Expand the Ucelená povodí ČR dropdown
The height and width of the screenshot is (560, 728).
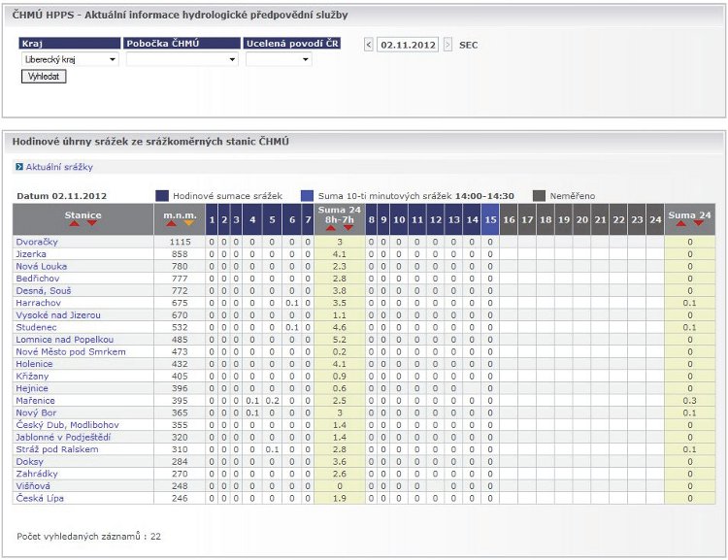[279, 59]
